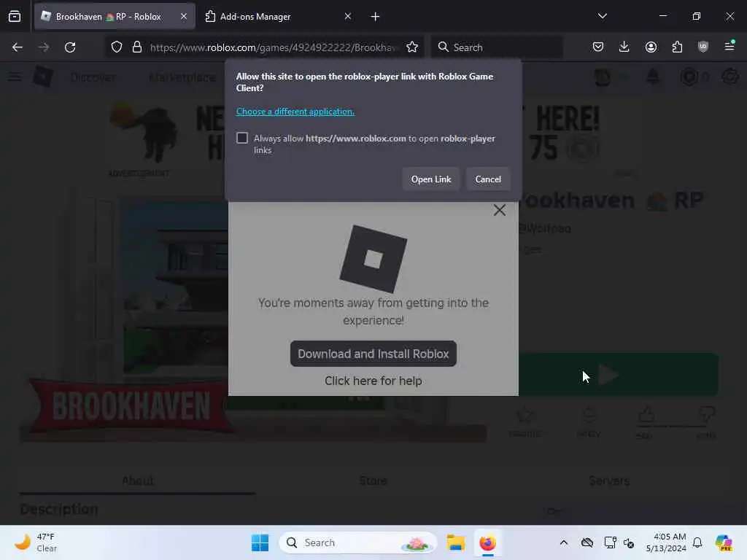View site security padlock info
This screenshot has height=560, width=747.
coord(137,47)
